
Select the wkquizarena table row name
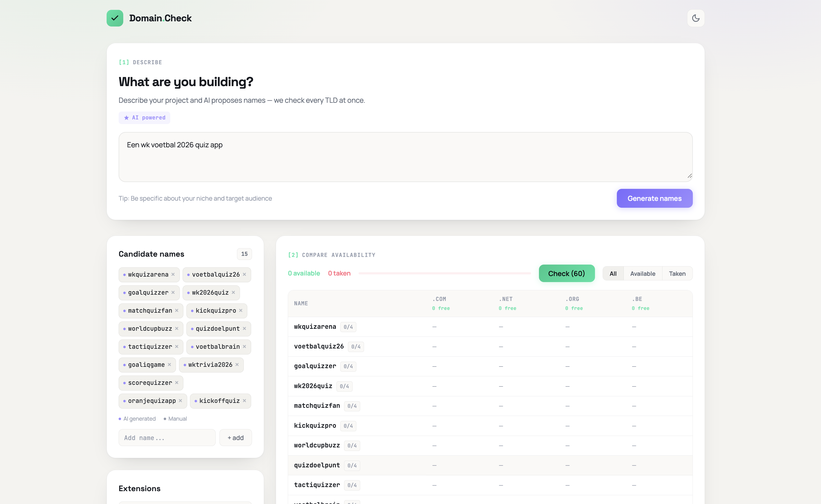315,327
